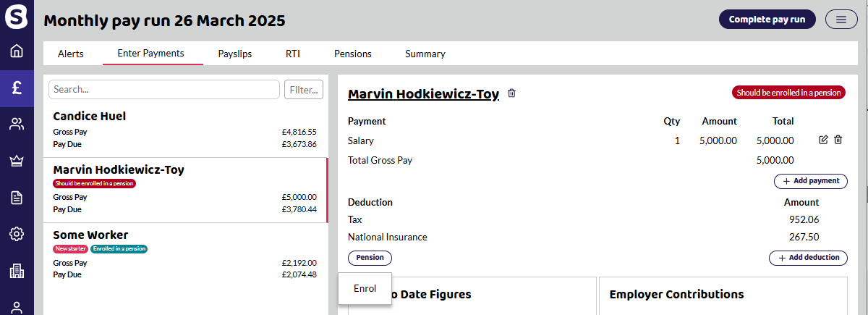Click the building company sidebar icon
Viewport: 868px width, 315px height.
pyautogui.click(x=17, y=271)
